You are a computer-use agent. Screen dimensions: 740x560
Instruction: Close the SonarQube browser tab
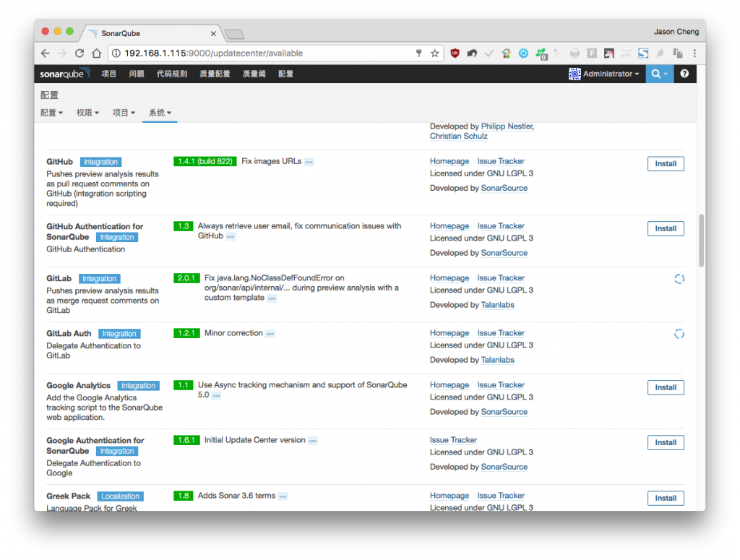tap(213, 33)
